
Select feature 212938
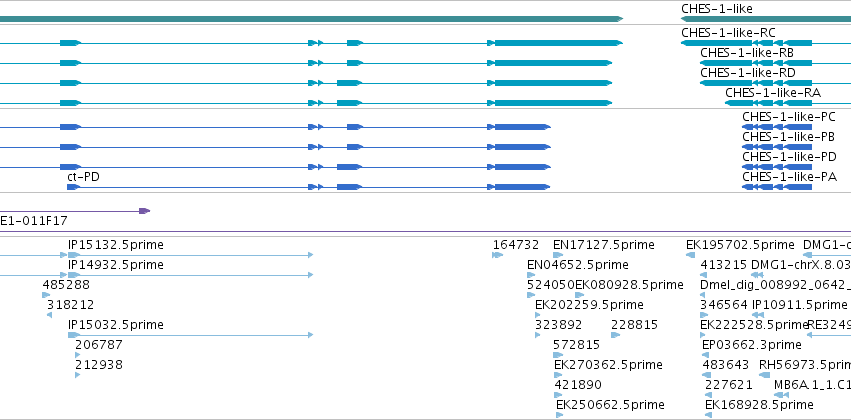99,365
